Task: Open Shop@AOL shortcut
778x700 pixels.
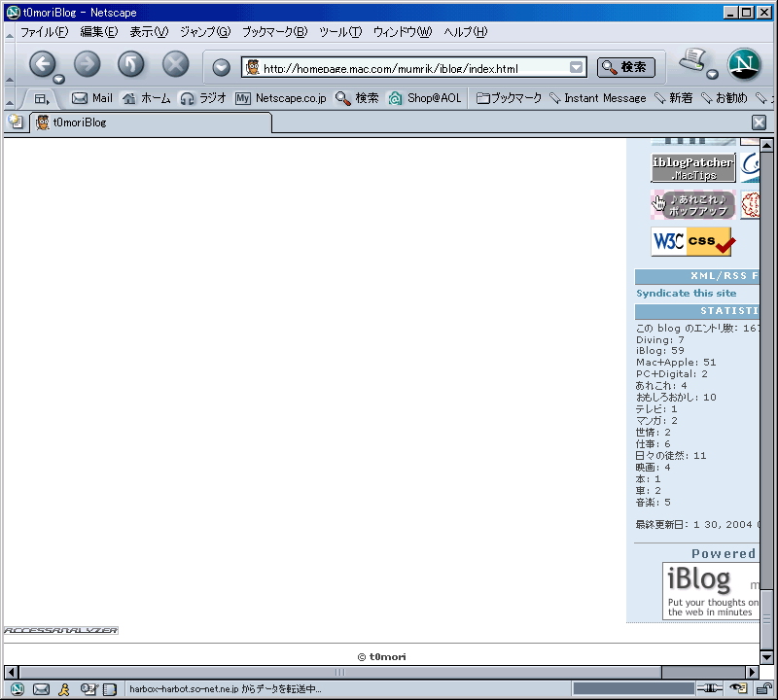Action: tap(425, 98)
